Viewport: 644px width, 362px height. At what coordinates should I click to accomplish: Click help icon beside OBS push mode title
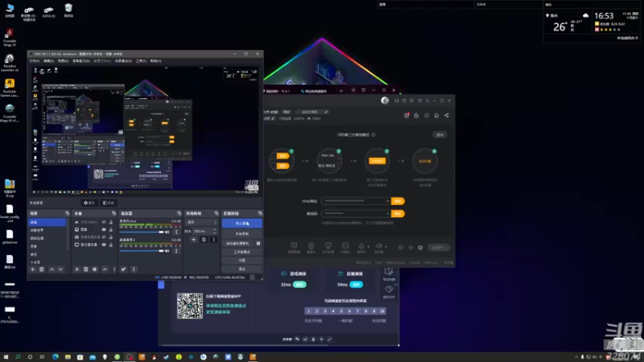pos(374,134)
